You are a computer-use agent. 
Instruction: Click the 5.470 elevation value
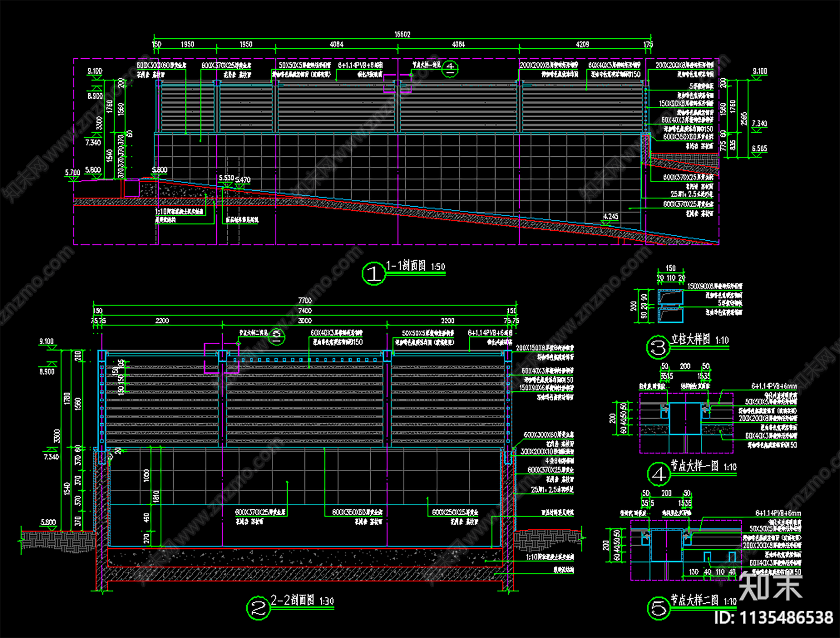(x=243, y=179)
